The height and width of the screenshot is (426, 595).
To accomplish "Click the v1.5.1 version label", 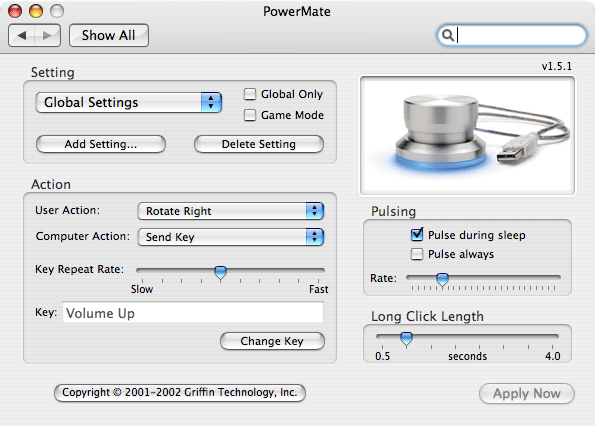I will [x=556, y=66].
